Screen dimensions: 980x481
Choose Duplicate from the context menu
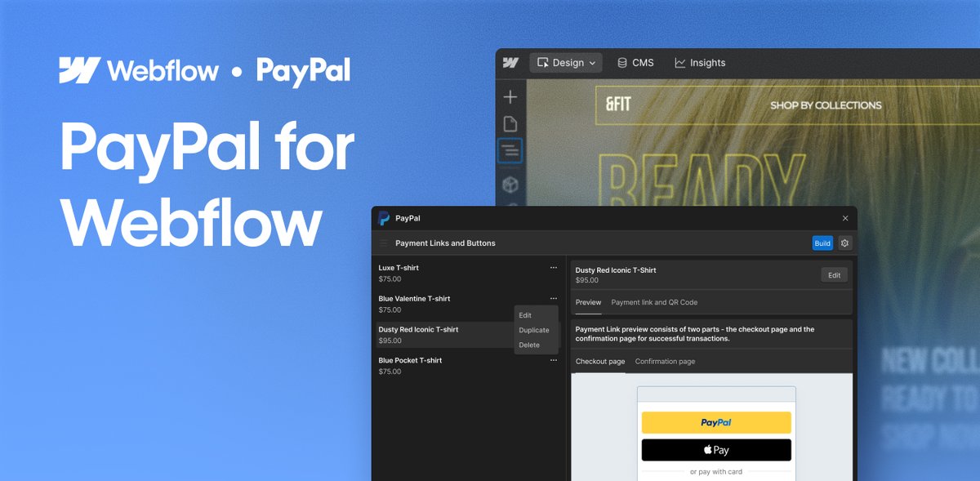(x=536, y=330)
